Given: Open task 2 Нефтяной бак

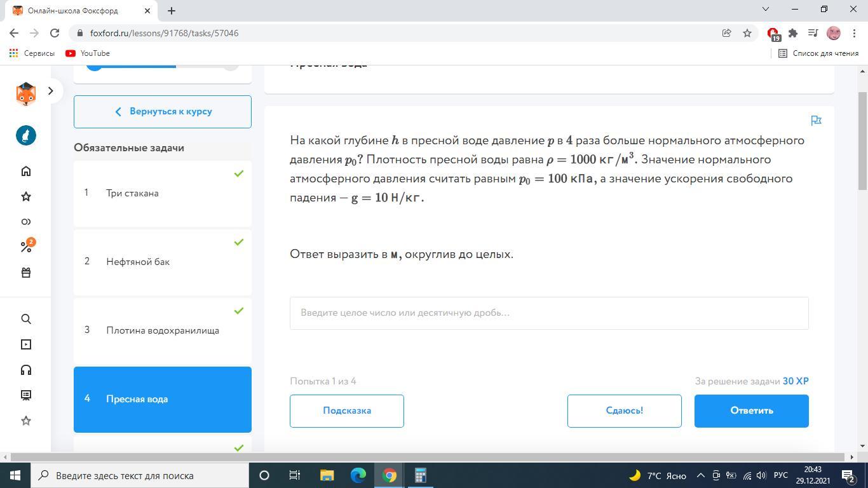Looking at the screenshot, I should tap(162, 262).
